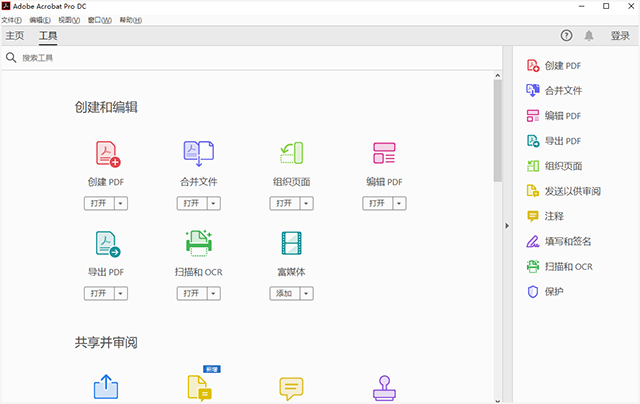Click the 创建 PDF shortcut in the right sidebar
Viewport: 640px width, 404px height.
point(554,66)
